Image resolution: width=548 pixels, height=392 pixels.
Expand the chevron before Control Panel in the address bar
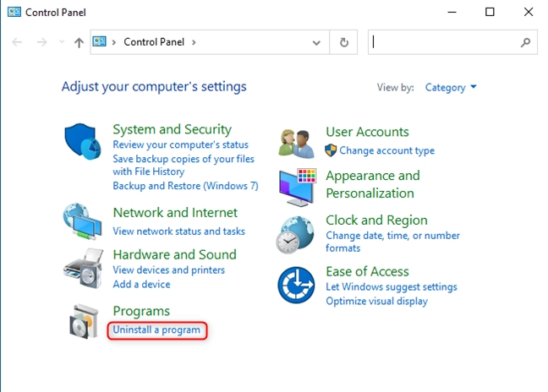click(x=113, y=42)
